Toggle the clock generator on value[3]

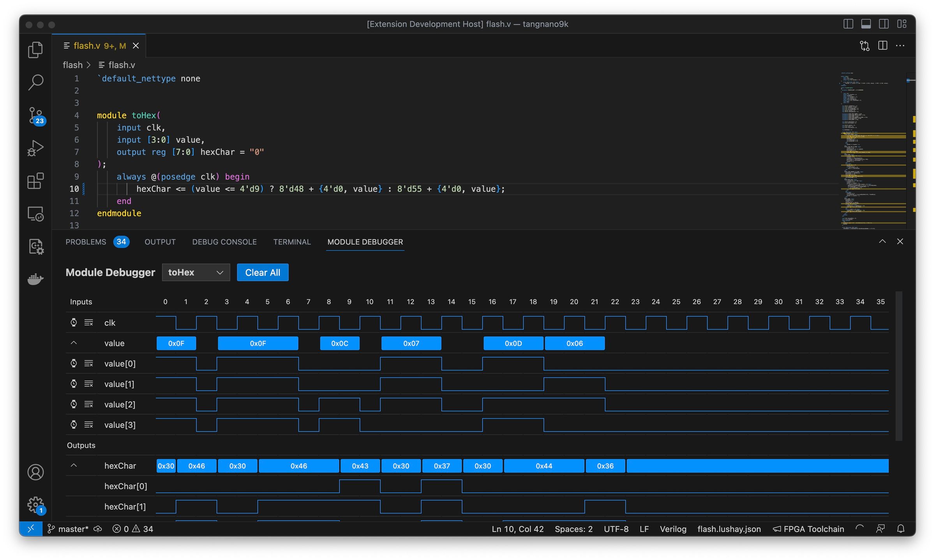point(74,424)
